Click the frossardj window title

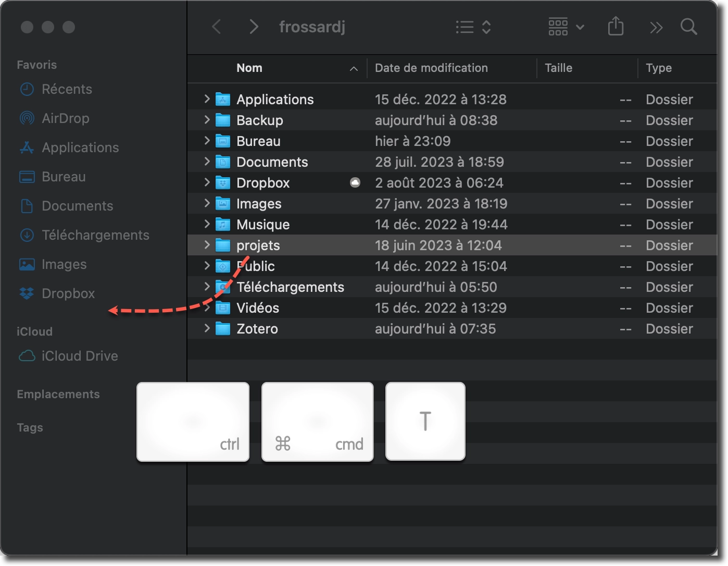tap(312, 27)
